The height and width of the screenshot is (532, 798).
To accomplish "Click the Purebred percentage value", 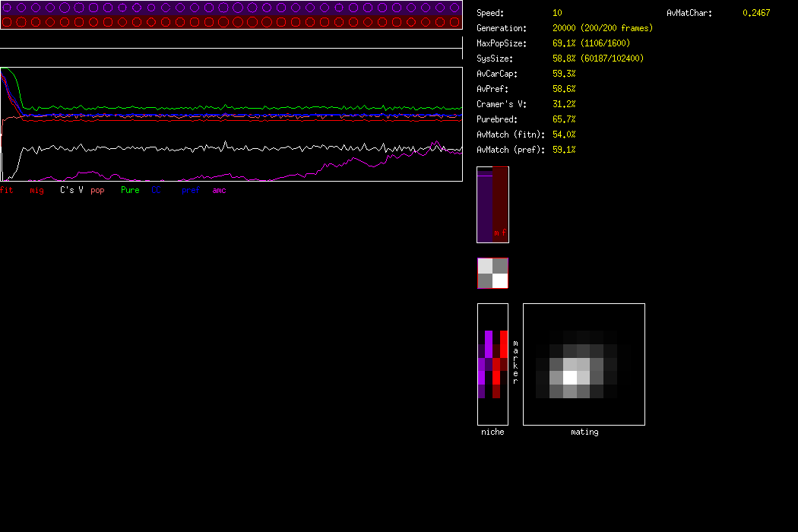I will 563,119.
